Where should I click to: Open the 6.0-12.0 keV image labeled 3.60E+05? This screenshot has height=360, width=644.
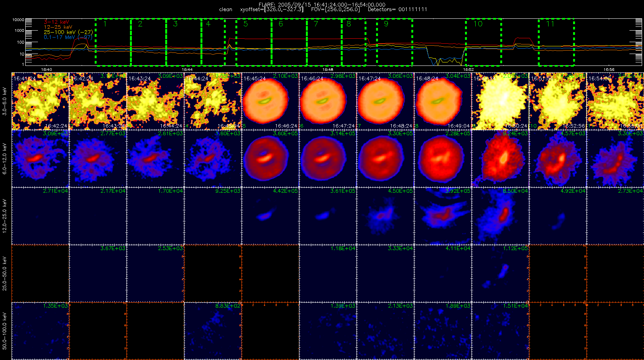(x=270, y=159)
